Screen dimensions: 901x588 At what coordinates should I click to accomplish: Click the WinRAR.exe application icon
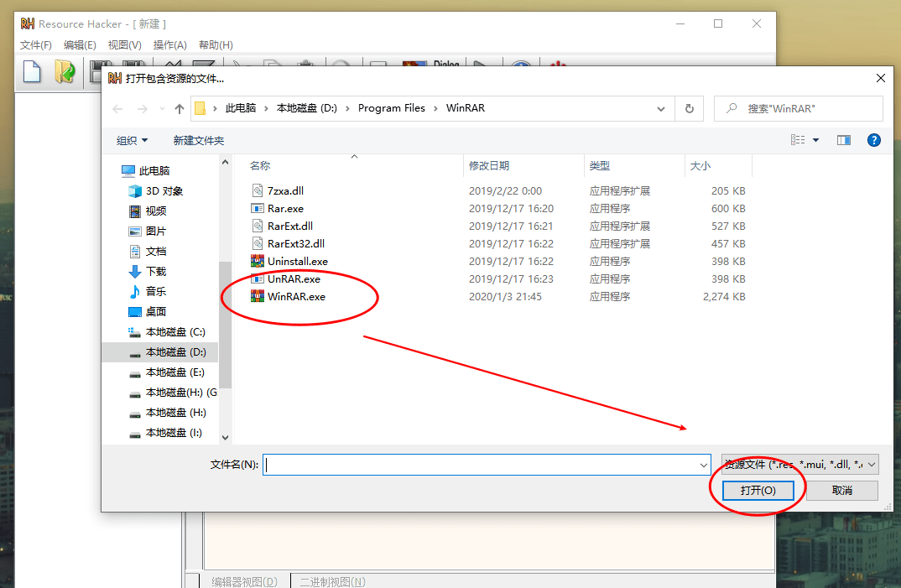(258, 297)
